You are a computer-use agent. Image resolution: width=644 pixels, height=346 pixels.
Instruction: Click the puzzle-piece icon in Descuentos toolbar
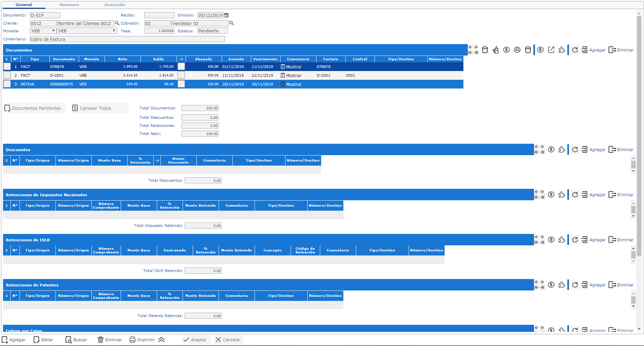[x=562, y=149]
